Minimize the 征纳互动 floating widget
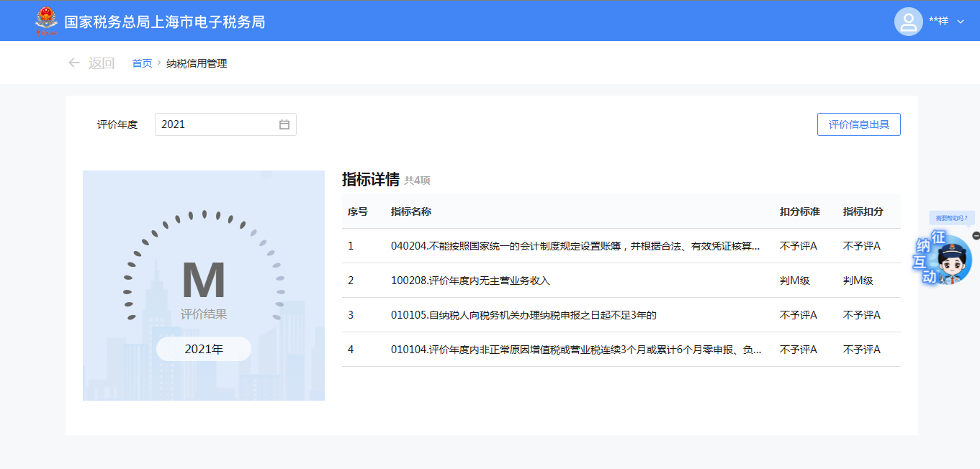 pyautogui.click(x=976, y=235)
